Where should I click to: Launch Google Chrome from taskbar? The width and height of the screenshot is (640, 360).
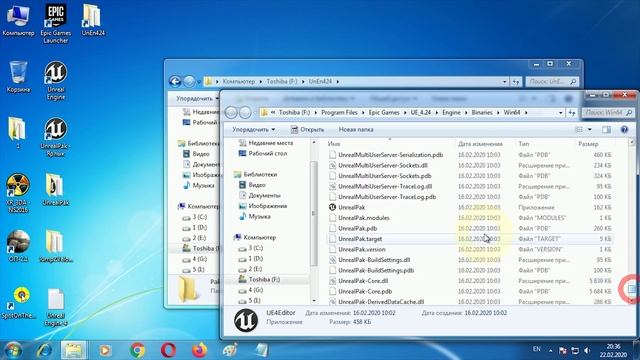tap(137, 350)
